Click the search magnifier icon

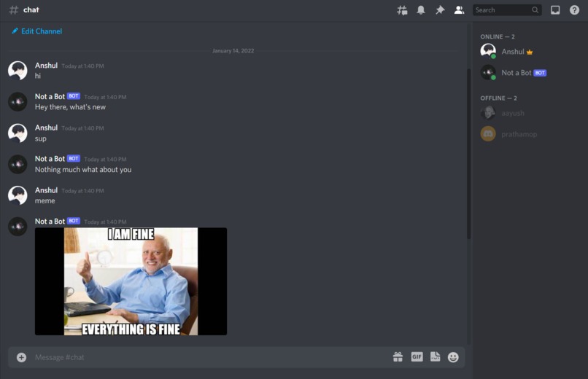click(535, 10)
